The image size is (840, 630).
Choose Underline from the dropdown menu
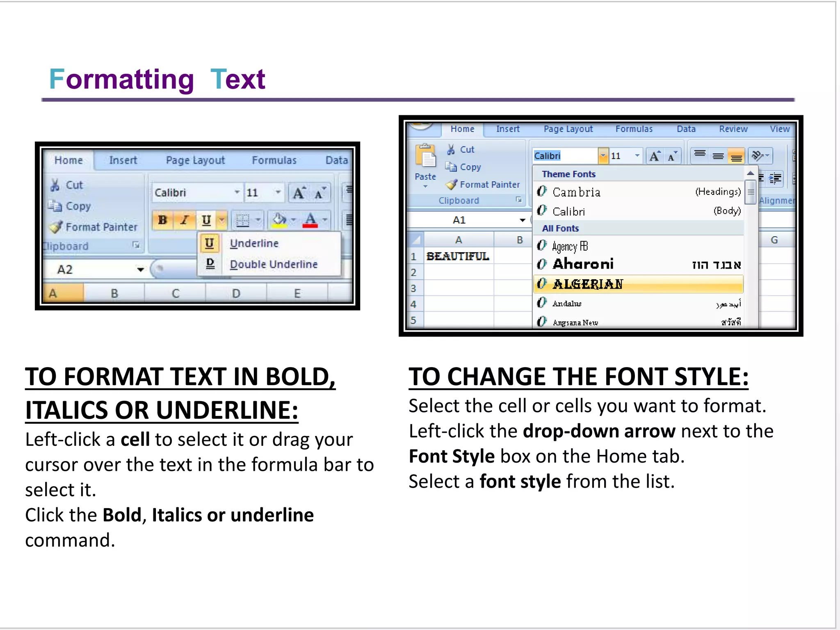click(269, 243)
